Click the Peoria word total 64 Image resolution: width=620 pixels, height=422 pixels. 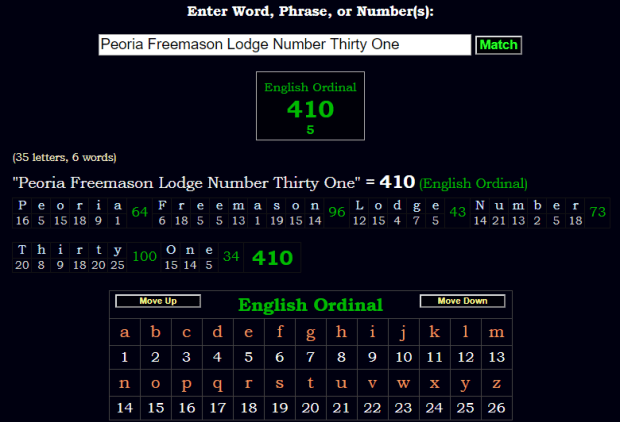pyautogui.click(x=140, y=212)
